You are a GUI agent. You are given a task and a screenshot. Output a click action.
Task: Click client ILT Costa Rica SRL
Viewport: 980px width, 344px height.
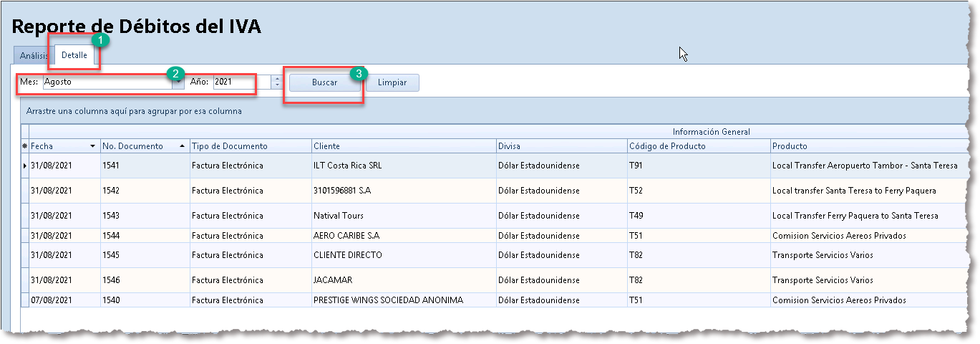click(x=347, y=166)
